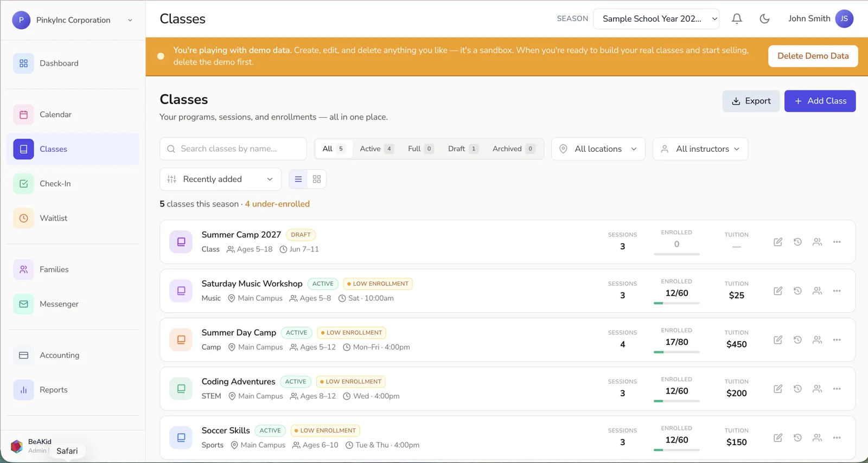Open notifications bell
This screenshot has height=463, width=868.
click(x=737, y=19)
